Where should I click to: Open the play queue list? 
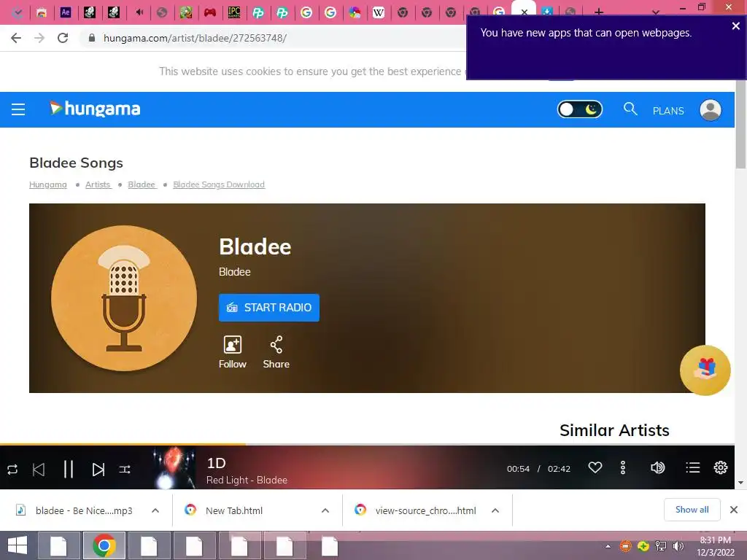click(x=693, y=467)
